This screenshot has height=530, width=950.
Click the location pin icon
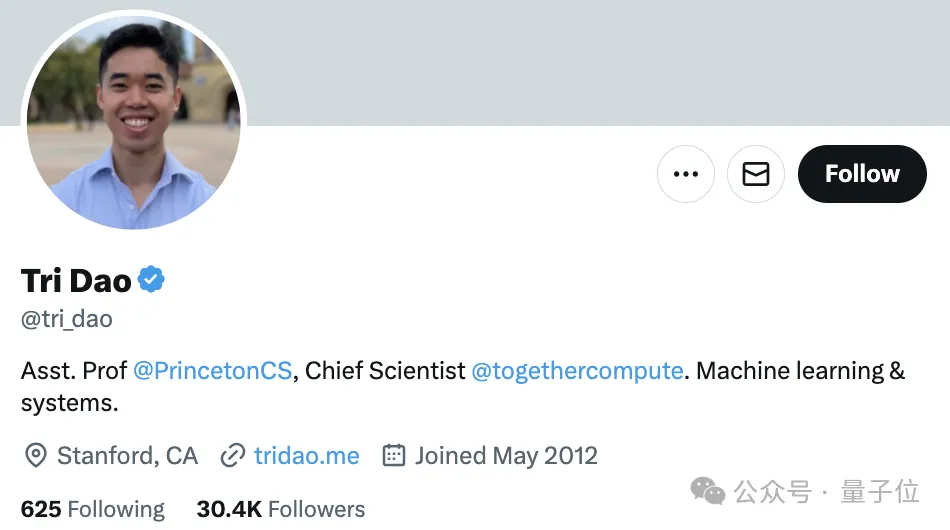pos(35,456)
